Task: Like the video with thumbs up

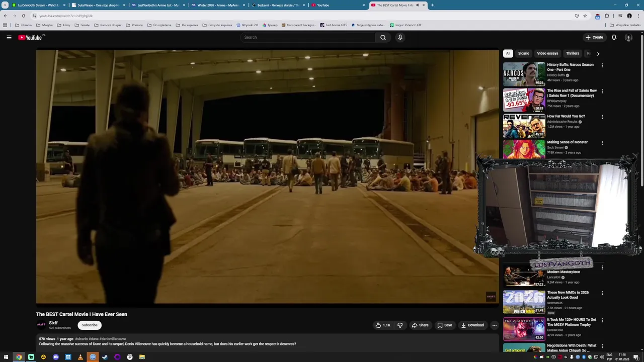Action: point(383,325)
